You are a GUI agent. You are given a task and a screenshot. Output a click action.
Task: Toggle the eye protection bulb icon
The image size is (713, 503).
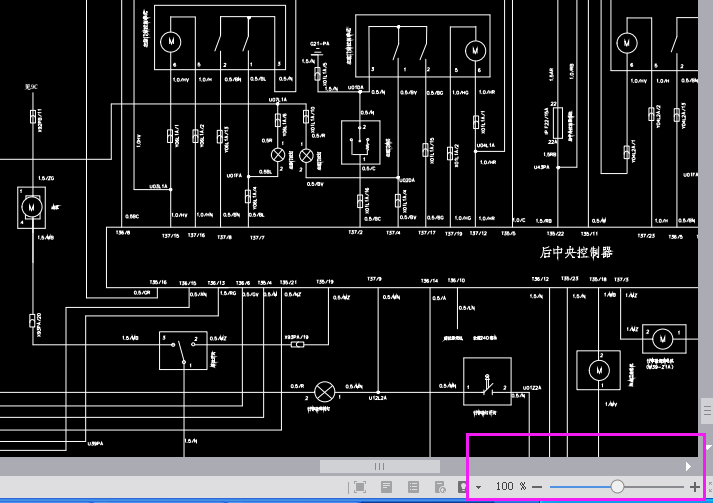(462, 487)
